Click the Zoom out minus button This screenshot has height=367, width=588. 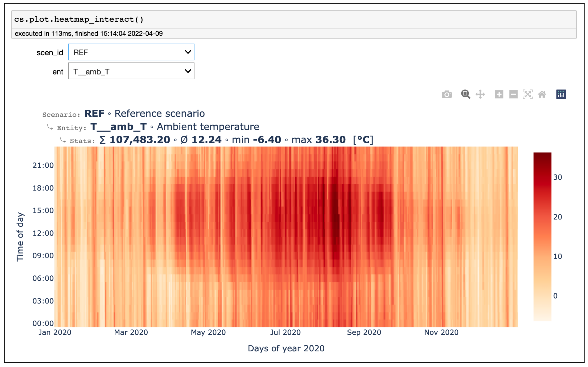513,94
